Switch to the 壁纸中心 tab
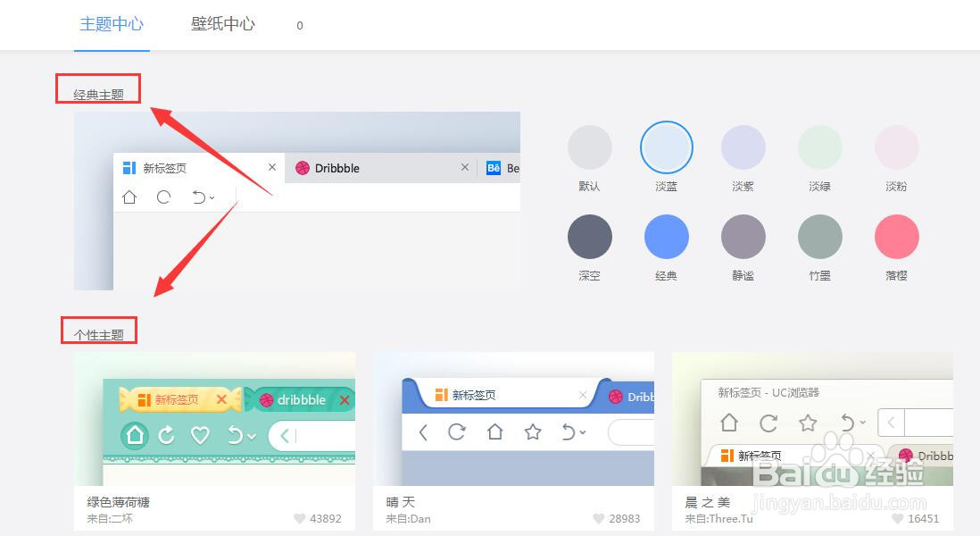 pyautogui.click(x=222, y=24)
